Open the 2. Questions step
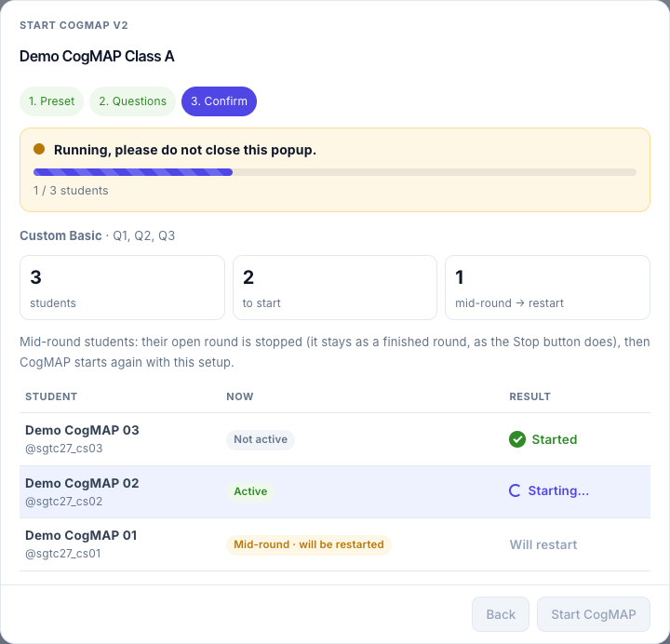 132,101
